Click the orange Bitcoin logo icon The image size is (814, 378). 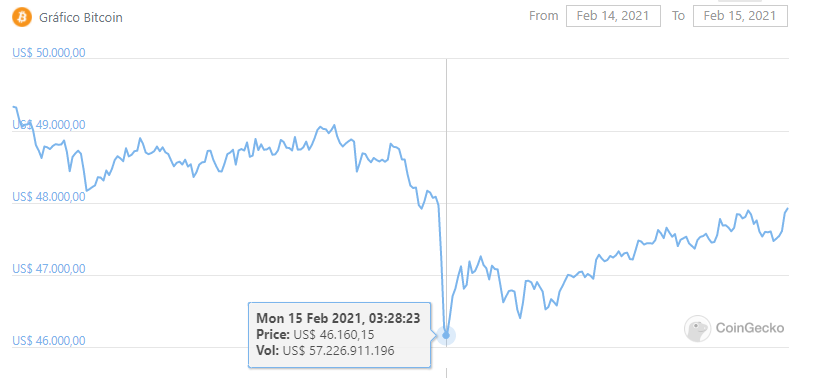(22, 17)
